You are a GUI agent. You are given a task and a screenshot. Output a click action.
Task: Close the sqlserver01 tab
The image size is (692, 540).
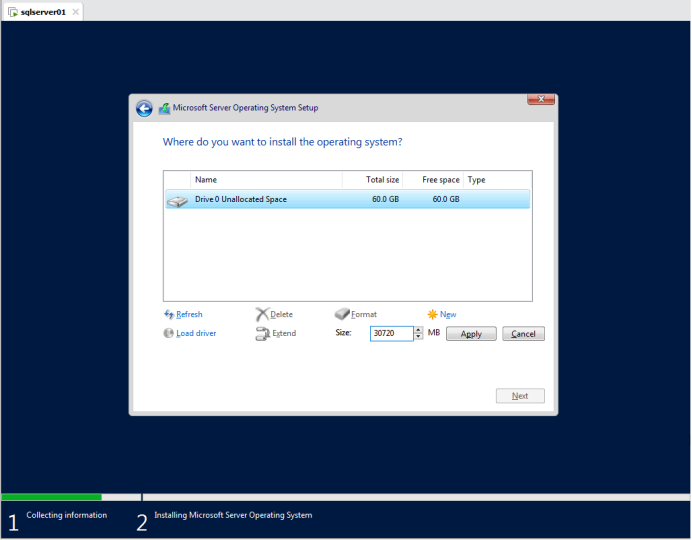(x=75, y=12)
